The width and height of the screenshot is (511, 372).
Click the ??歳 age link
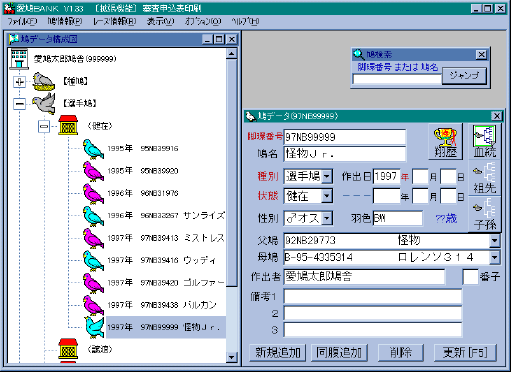point(446,219)
